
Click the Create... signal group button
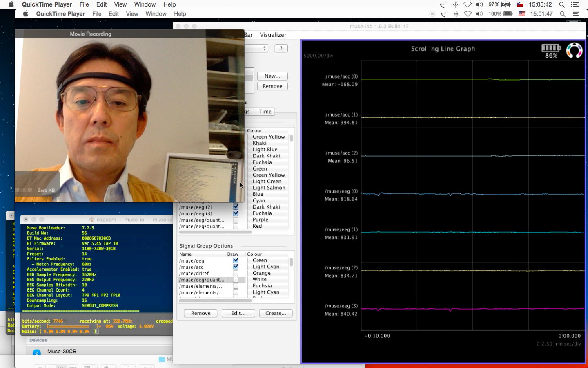276,313
